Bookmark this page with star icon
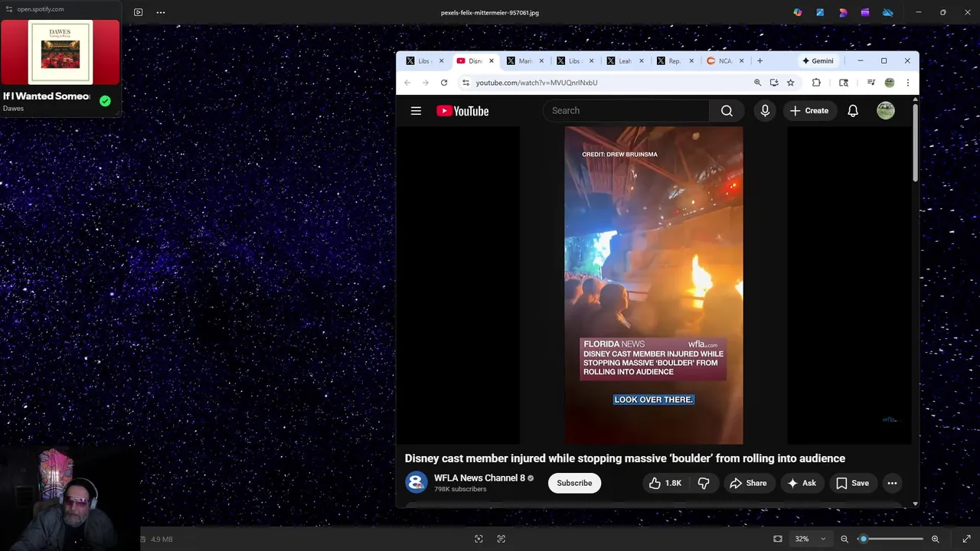Screen dimensions: 980x551 coord(791,83)
